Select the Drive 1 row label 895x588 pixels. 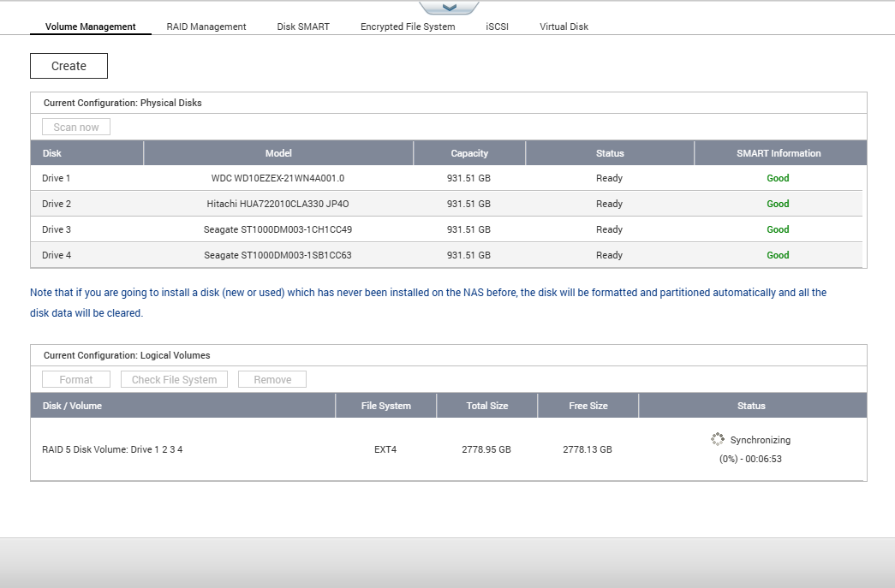pyautogui.click(x=56, y=178)
